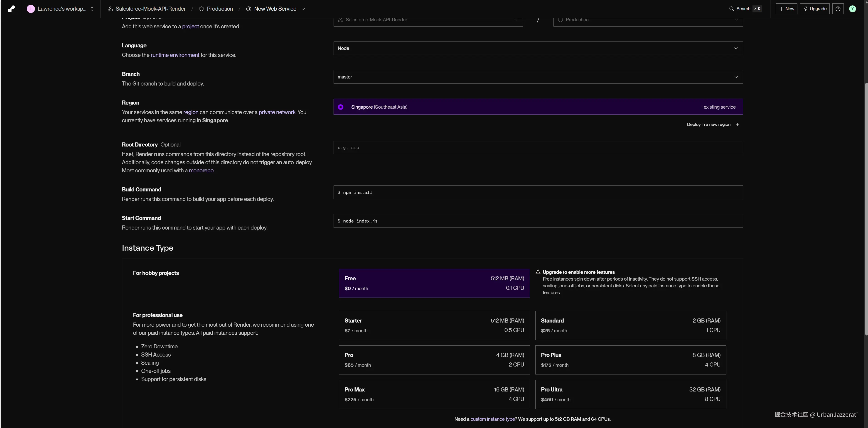
Task: Click the Render logo home icon
Action: click(x=11, y=9)
